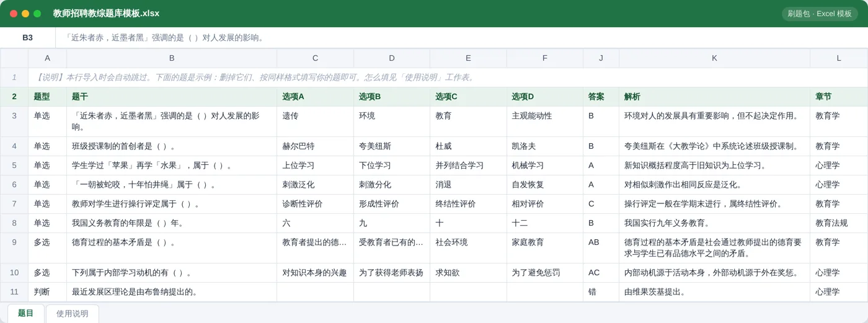The height and width of the screenshot is (323, 868).
Task: Click the 机械学习 cell
Action: click(x=545, y=166)
